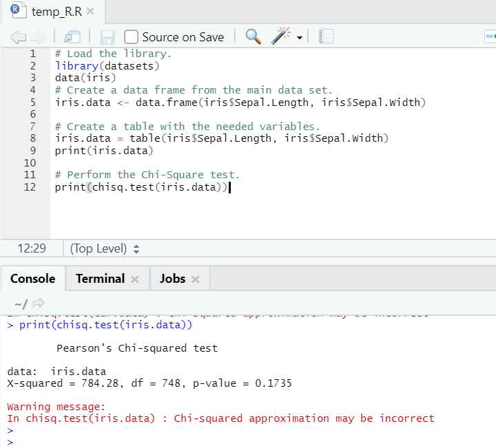Click the code tools magic wand icon
Viewport: 496px width, 448px height.
tap(281, 36)
